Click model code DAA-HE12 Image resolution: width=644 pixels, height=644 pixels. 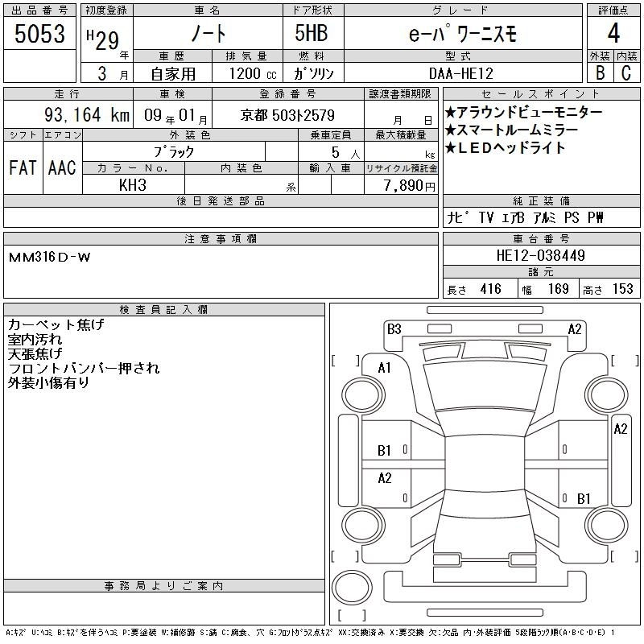460,74
